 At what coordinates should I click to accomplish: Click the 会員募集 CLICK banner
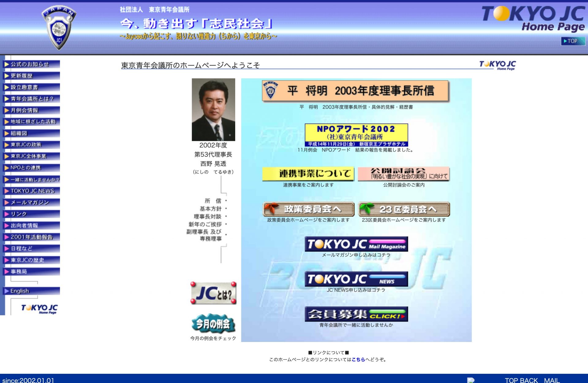point(356,314)
